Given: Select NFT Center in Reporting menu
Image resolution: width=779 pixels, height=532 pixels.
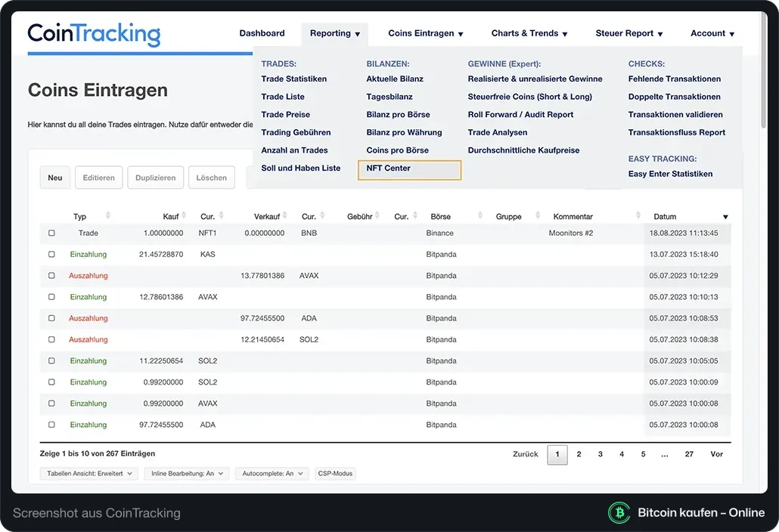Looking at the screenshot, I should pyautogui.click(x=409, y=170).
